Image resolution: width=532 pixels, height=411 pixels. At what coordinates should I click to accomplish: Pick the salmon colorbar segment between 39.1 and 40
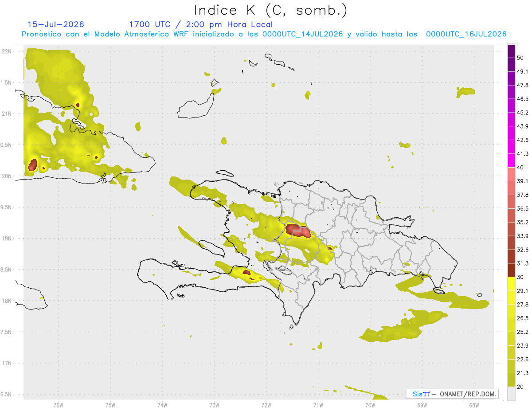tap(512, 174)
